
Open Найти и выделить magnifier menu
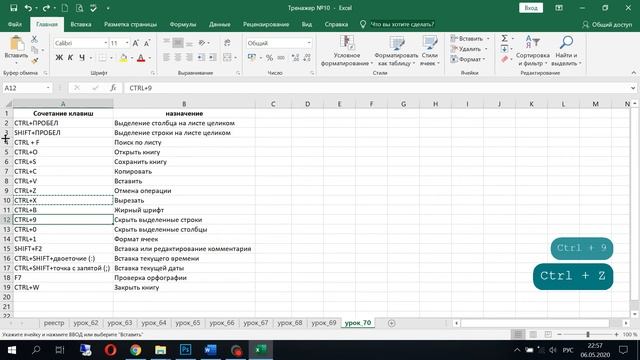(x=566, y=51)
